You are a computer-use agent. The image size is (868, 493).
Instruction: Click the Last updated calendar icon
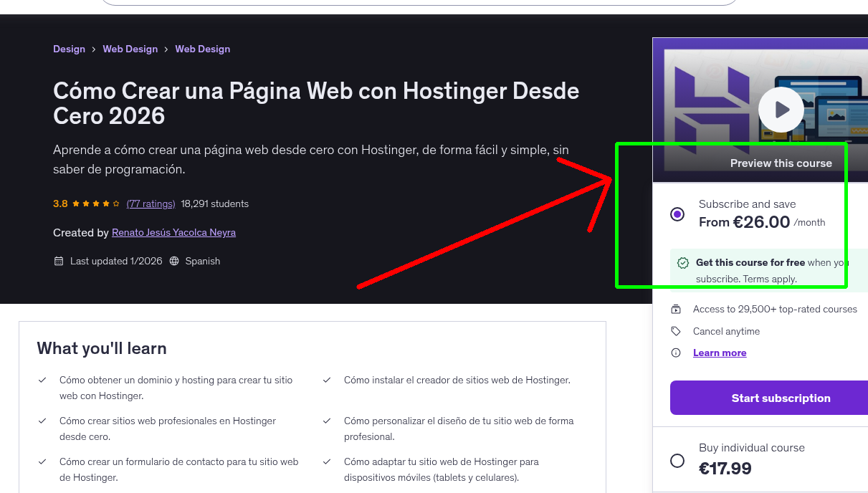point(59,261)
